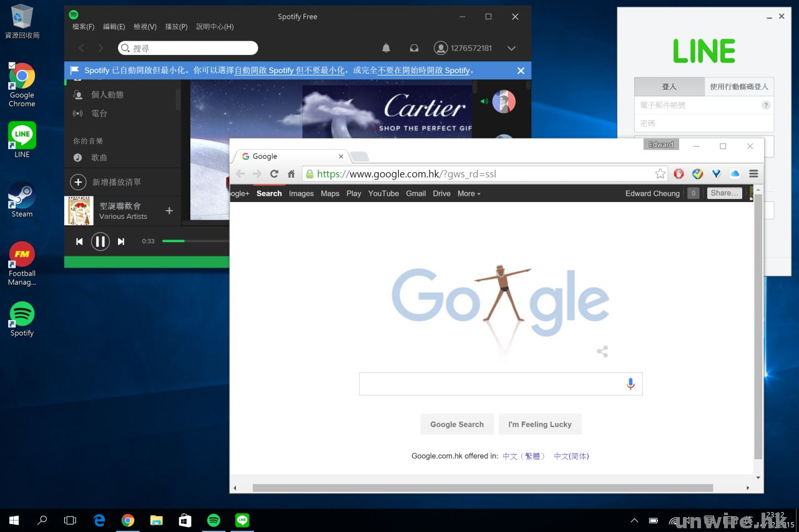This screenshot has height=532, width=799.
Task: Expand the Spotify account dropdown arrow
Action: pyautogui.click(x=511, y=48)
